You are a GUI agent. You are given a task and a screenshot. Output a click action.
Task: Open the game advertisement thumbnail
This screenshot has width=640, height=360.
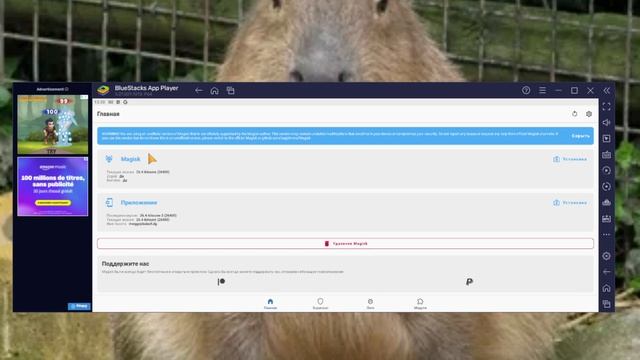[x=53, y=124]
